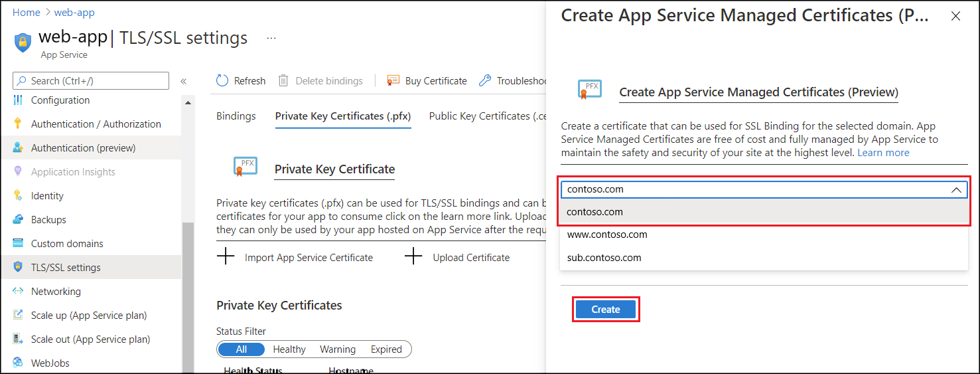The height and width of the screenshot is (374, 980).
Task: Click the Refresh icon in the toolbar
Action: [222, 80]
